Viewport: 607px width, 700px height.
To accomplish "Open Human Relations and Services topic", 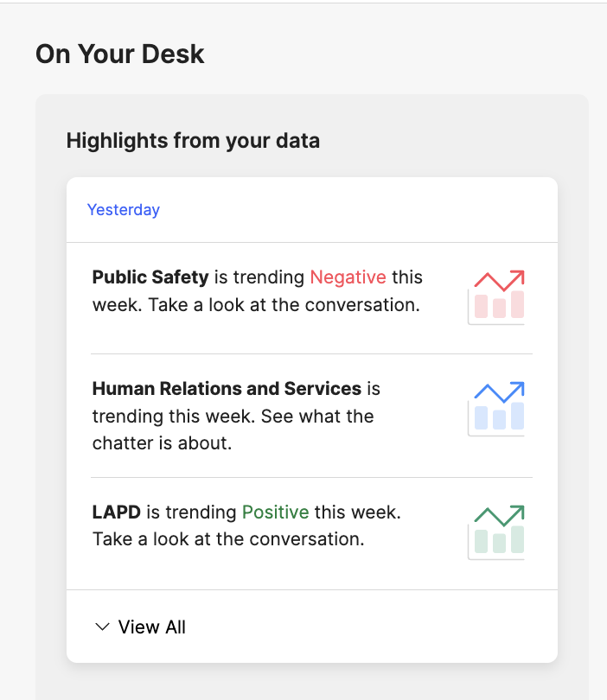I will coord(227,388).
